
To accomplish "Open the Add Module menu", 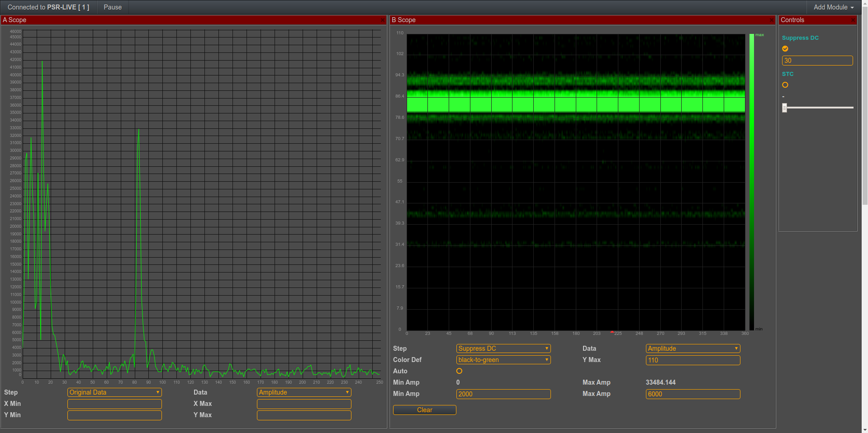I will 833,7.
